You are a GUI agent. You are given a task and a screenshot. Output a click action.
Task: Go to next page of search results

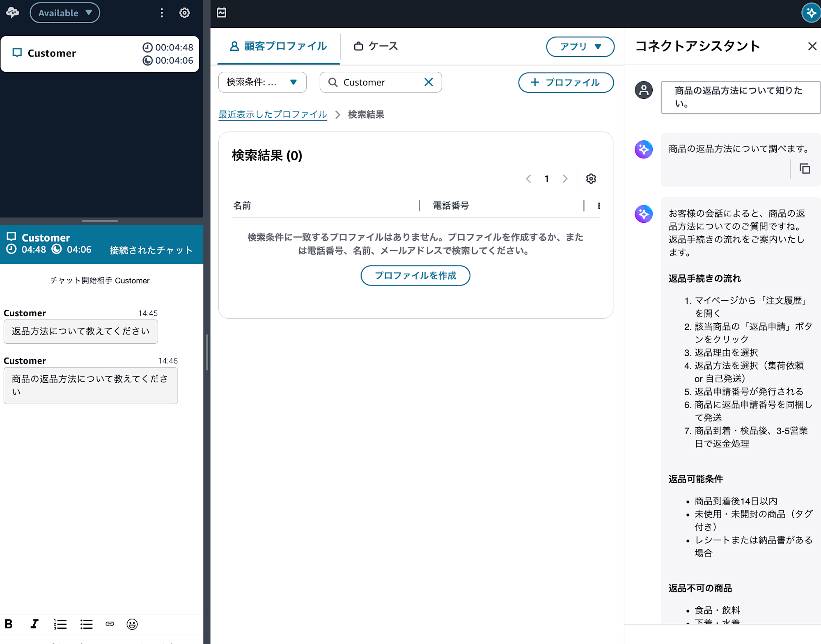pyautogui.click(x=565, y=179)
